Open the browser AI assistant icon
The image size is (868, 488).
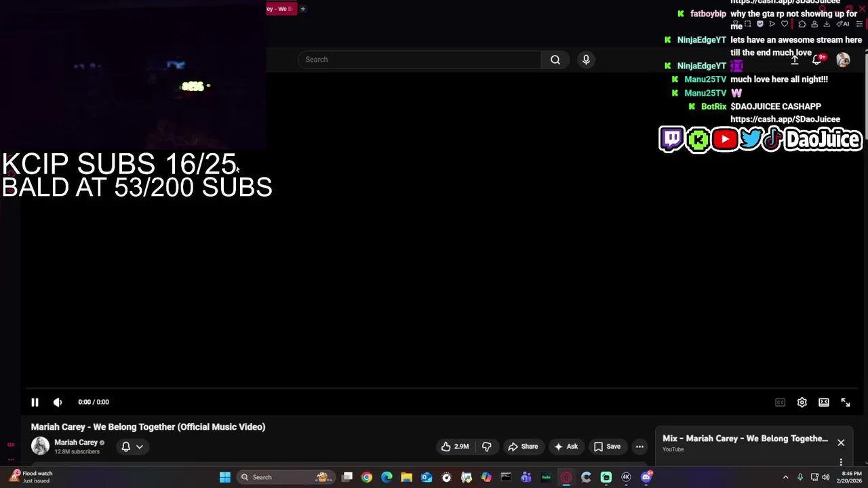click(843, 24)
